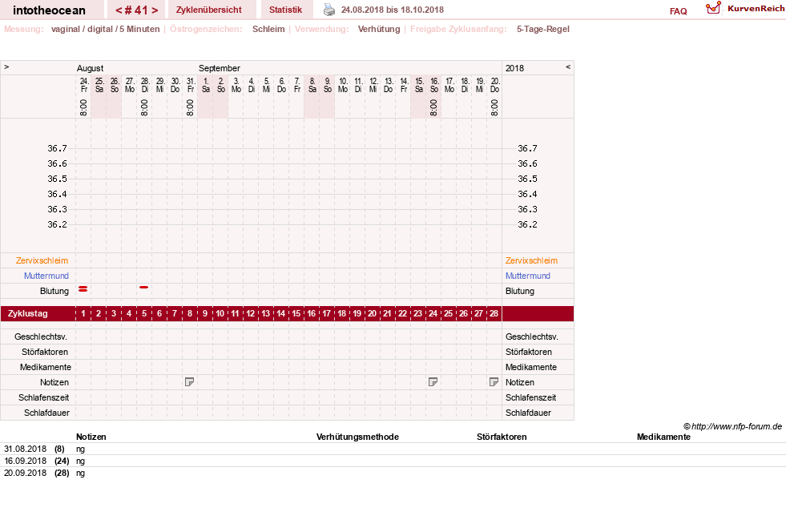Click the September month label

coord(219,68)
